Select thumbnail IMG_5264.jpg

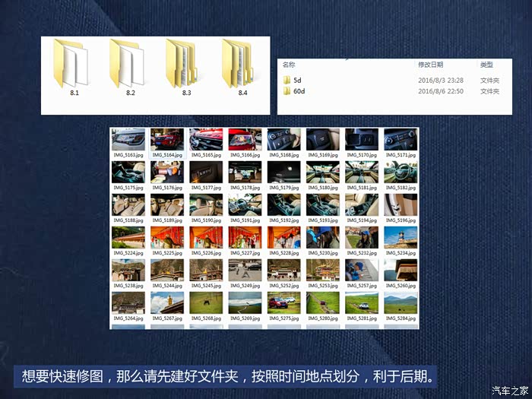tap(128, 303)
